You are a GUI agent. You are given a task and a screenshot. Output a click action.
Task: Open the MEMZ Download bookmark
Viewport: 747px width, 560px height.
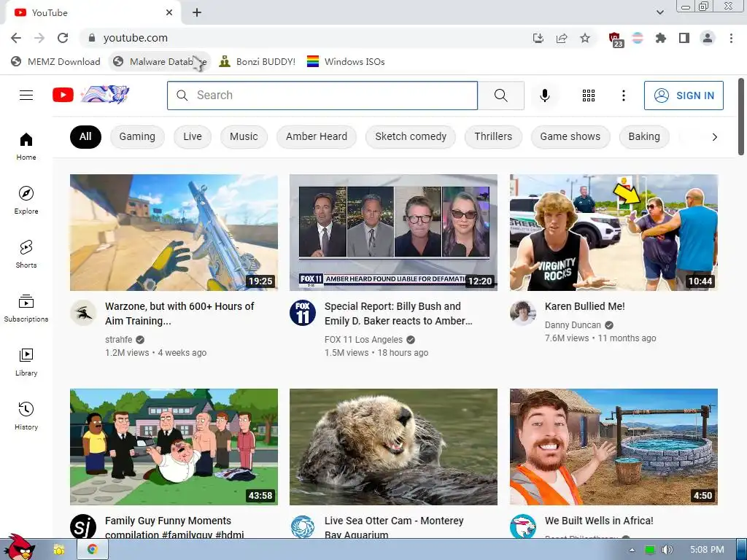pyautogui.click(x=55, y=61)
